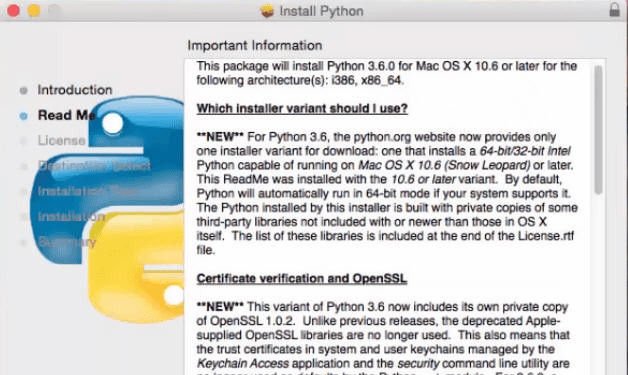The image size is (628, 375).
Task: Select the Installation step in sidebar
Action: coord(71,217)
